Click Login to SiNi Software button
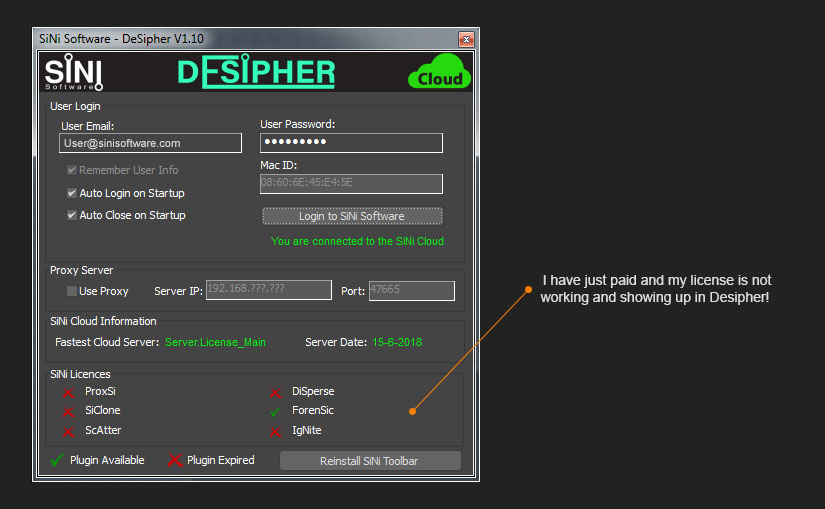The height and width of the screenshot is (509, 825). (352, 216)
